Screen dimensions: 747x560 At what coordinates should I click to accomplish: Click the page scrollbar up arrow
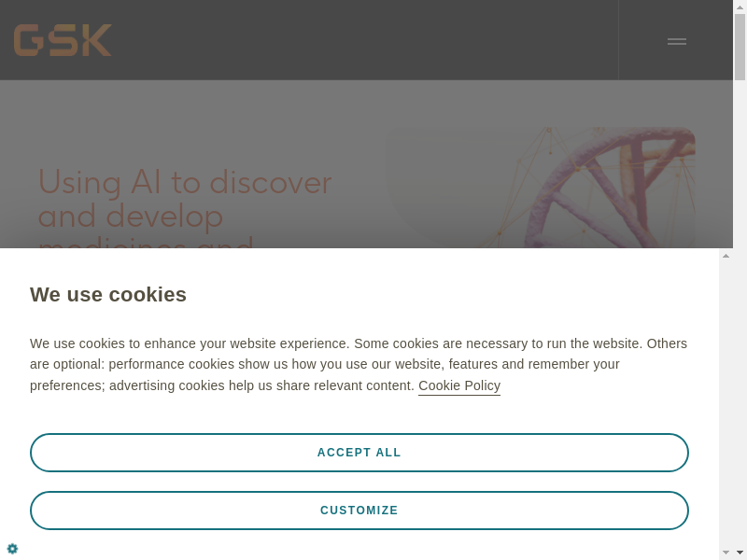(x=740, y=7)
